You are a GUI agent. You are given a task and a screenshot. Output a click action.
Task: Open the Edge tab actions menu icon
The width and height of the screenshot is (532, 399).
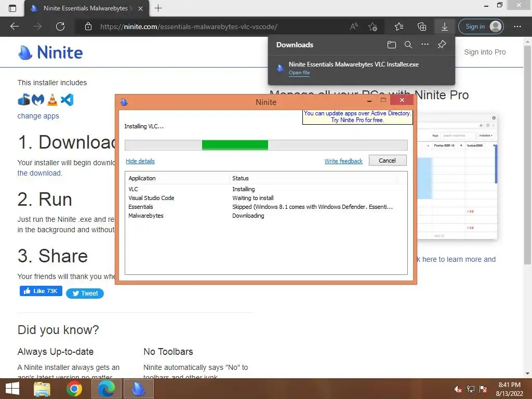pyautogui.click(x=12, y=8)
